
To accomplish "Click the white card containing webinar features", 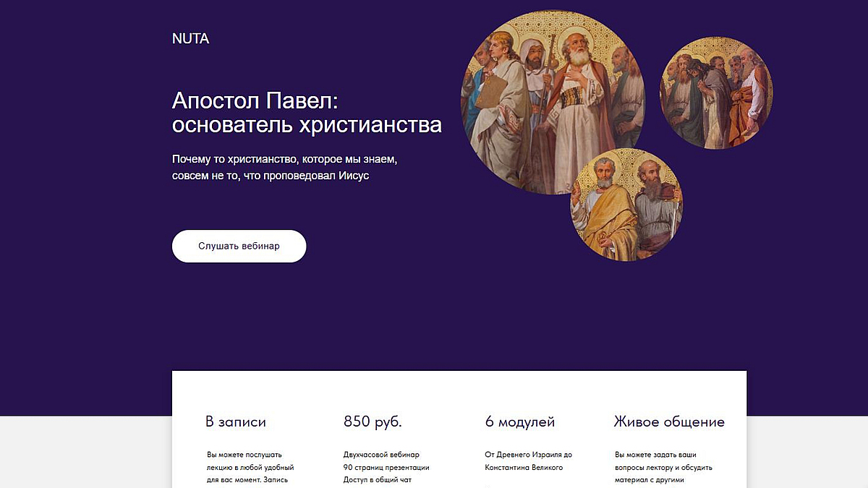I will click(459, 429).
